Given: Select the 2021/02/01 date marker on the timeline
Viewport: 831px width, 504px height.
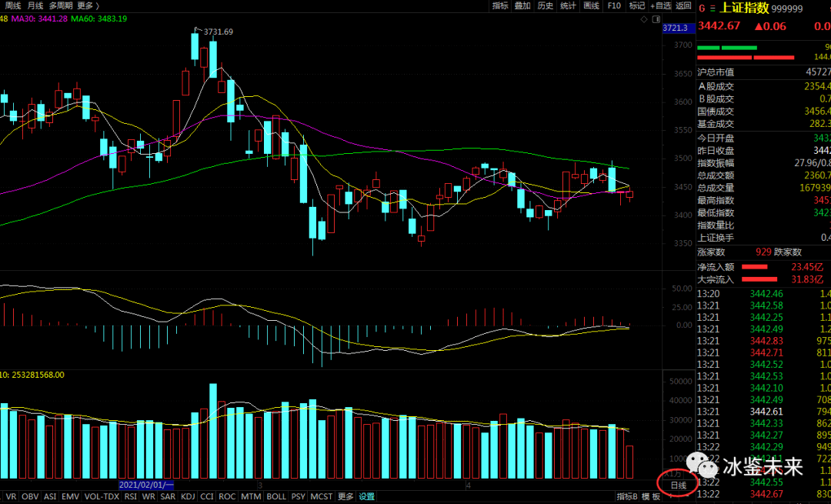Looking at the screenshot, I should point(146,486).
